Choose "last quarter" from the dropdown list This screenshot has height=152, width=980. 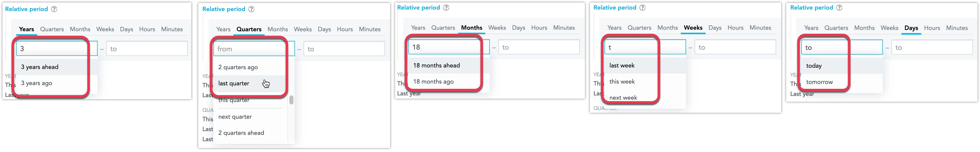point(234,83)
